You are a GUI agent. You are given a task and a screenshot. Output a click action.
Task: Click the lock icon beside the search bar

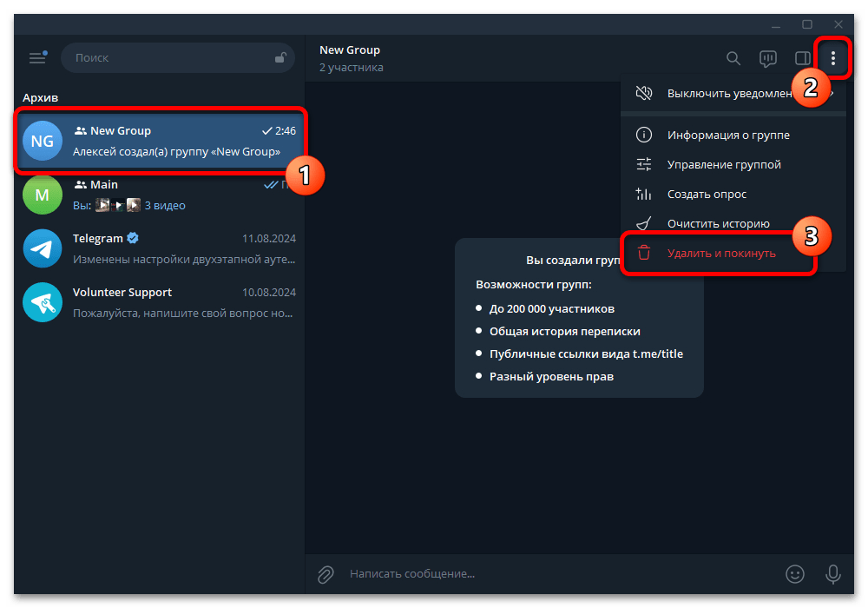pos(279,56)
